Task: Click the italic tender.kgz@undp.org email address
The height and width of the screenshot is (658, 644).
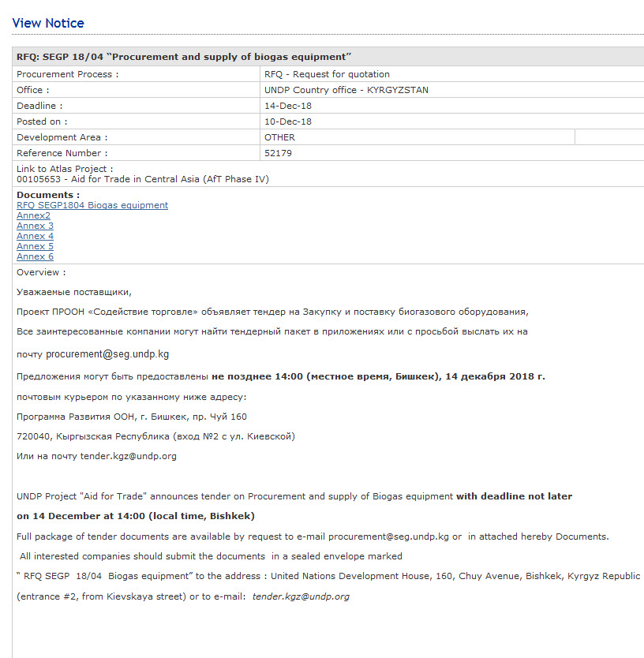Action: [301, 596]
